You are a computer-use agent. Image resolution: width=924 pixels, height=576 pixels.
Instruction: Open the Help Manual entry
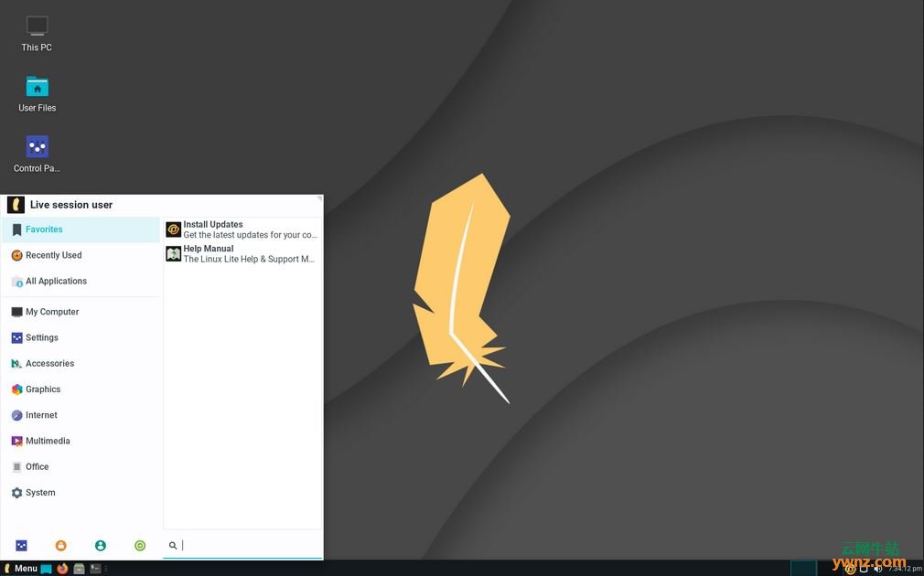tap(242, 254)
